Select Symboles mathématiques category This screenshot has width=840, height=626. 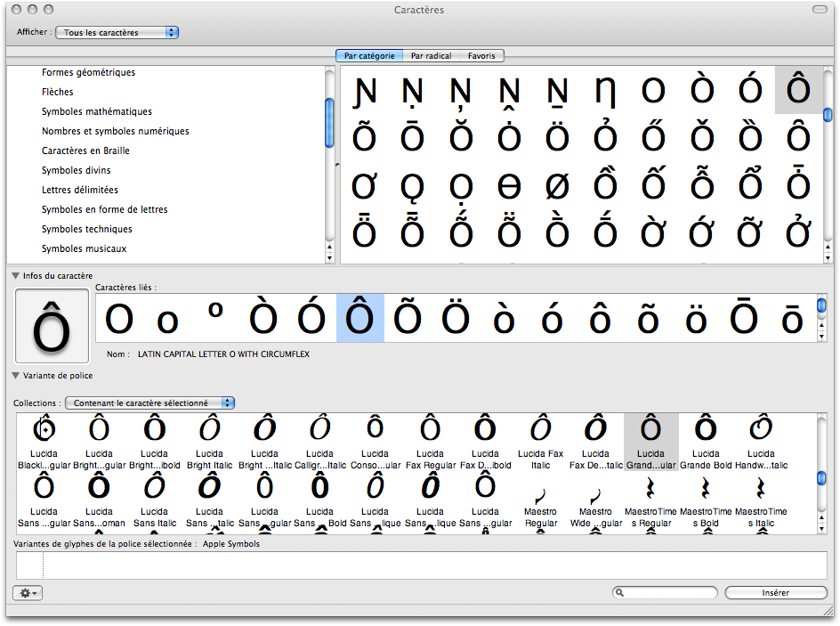pyautogui.click(x=96, y=111)
